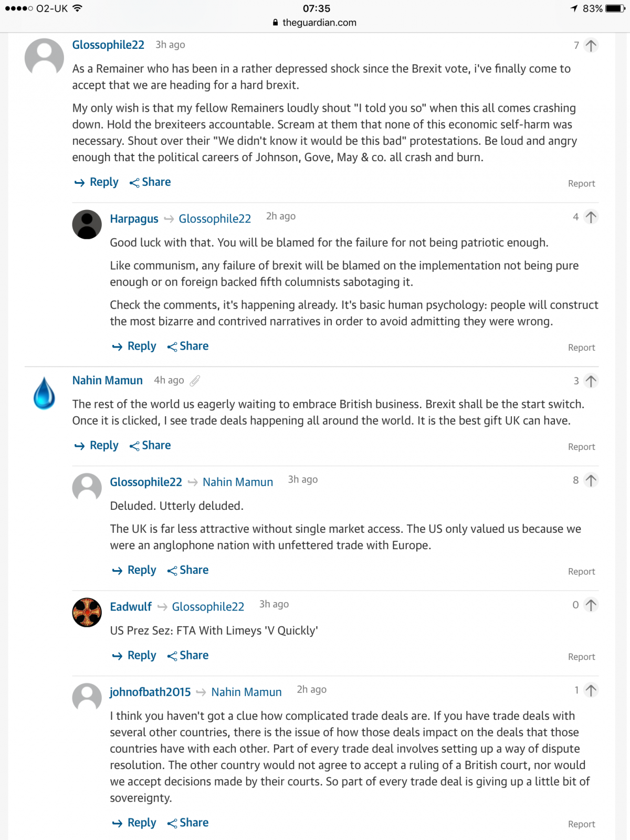Reply to johnofbath2015's comment
Screen dimensions: 630x840
pyautogui.click(x=135, y=823)
